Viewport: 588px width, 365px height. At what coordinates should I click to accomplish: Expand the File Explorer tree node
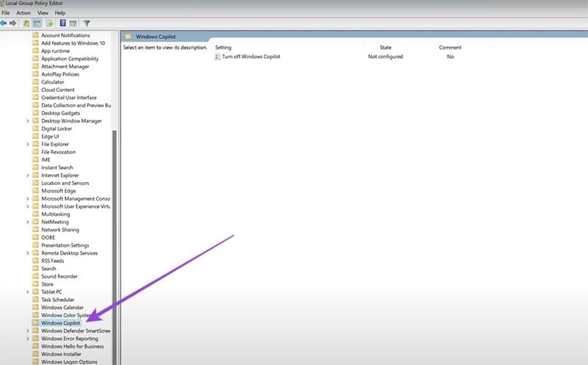tap(28, 145)
